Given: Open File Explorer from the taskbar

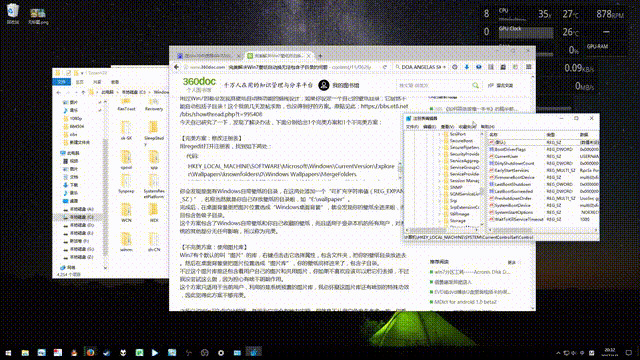Looking at the screenshot, I should point(25,353).
